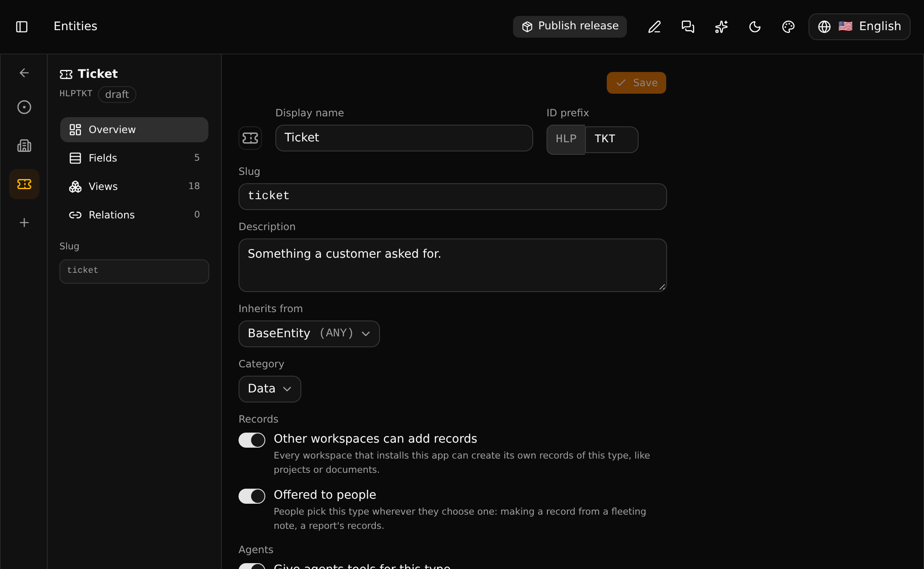Click the Description text area
The image size is (924, 569).
point(452,265)
